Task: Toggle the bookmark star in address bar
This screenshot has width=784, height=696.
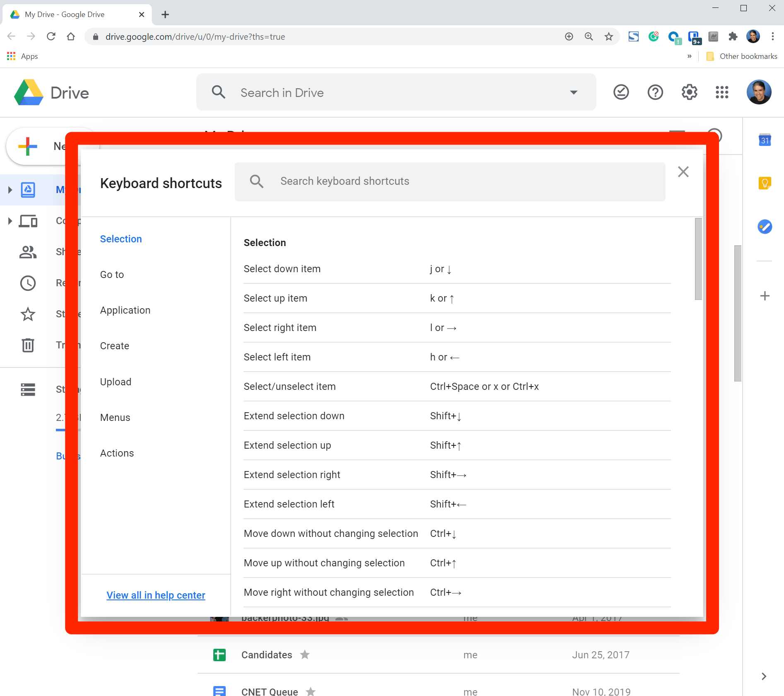Action: 609,36
